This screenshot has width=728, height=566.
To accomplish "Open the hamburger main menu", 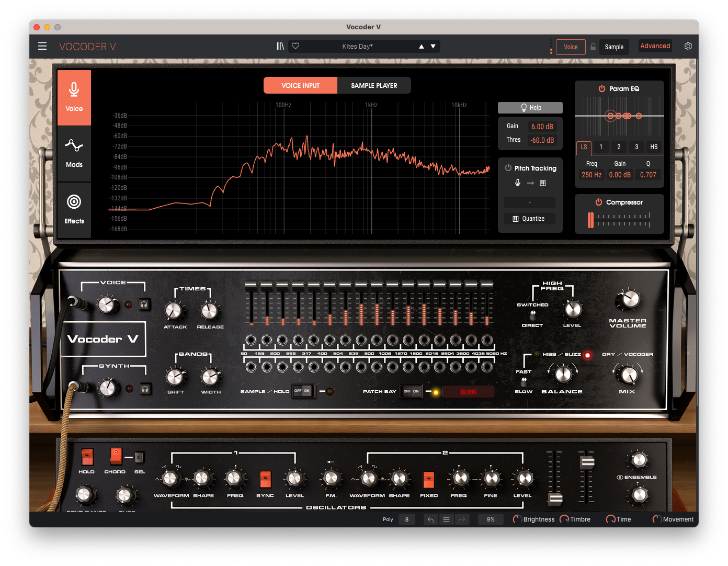I will tap(42, 47).
